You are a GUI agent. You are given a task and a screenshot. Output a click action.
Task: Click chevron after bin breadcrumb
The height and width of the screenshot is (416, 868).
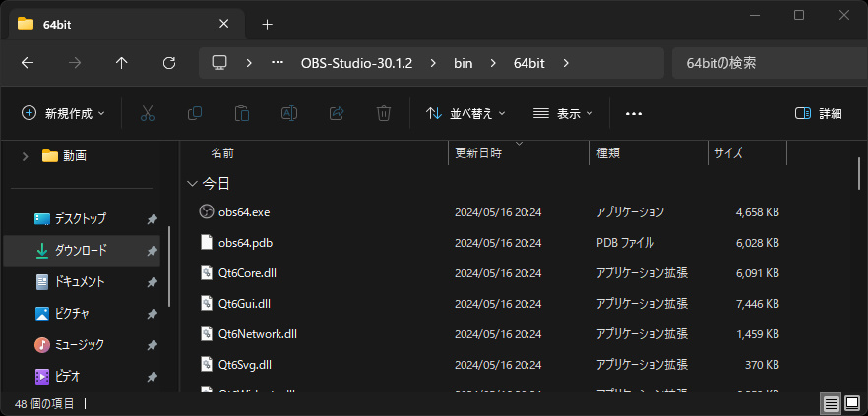(493, 63)
